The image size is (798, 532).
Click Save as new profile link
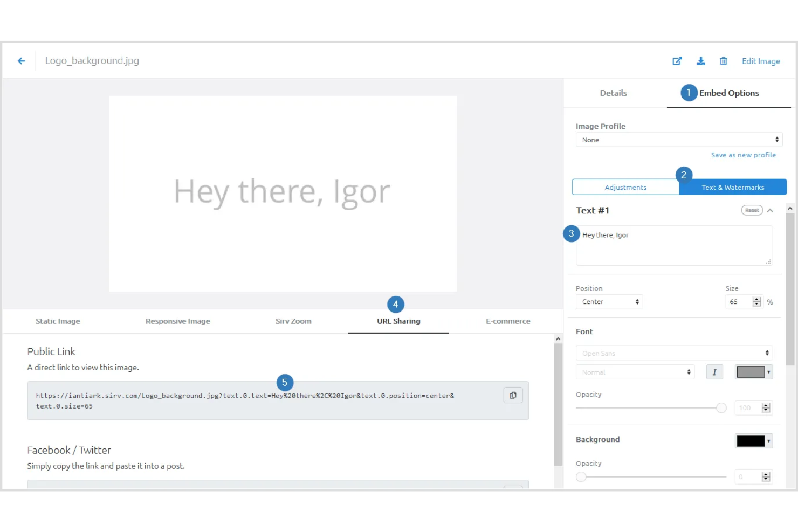pyautogui.click(x=743, y=155)
